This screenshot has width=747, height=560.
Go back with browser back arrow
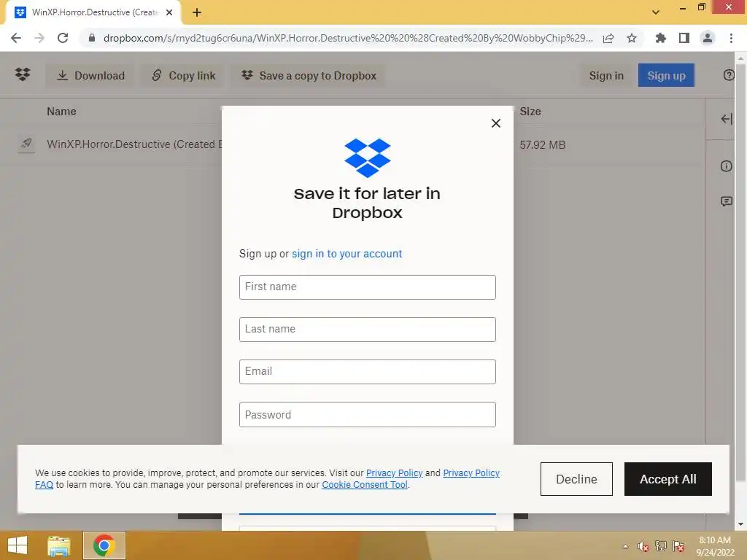tap(16, 38)
